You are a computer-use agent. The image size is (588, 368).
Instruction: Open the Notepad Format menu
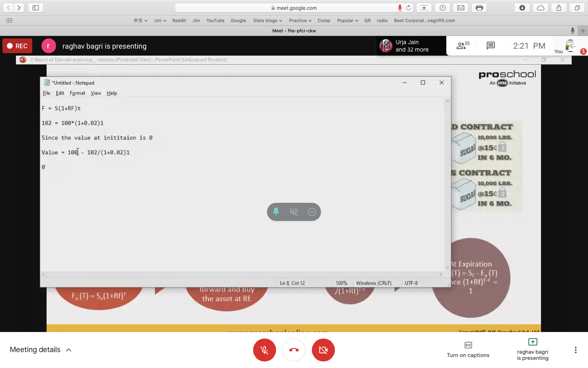coord(78,93)
